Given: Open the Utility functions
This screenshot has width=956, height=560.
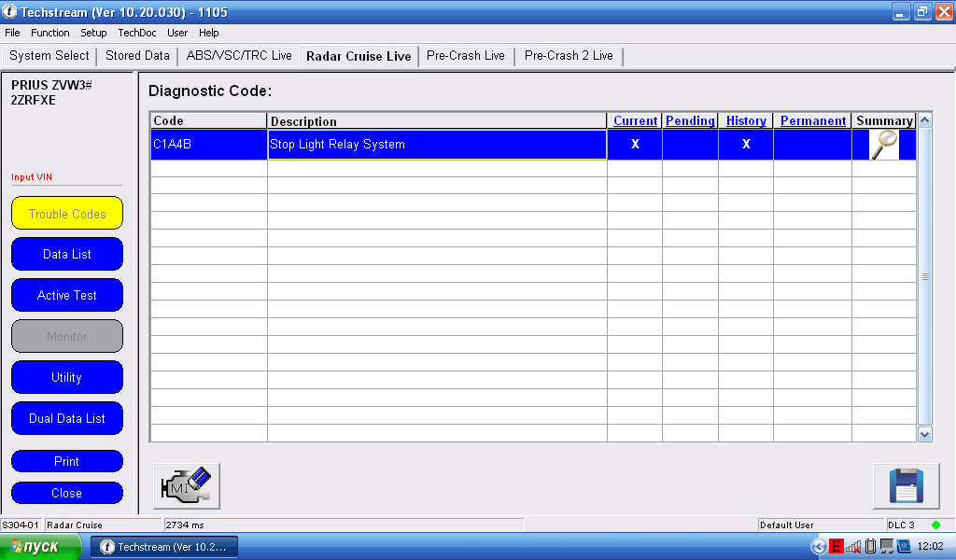Looking at the screenshot, I should point(67,377).
